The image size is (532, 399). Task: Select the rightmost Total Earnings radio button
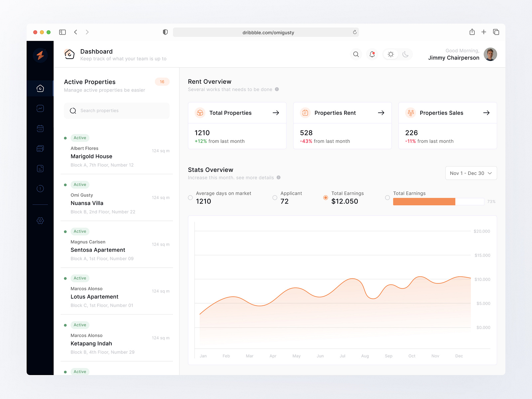point(387,198)
